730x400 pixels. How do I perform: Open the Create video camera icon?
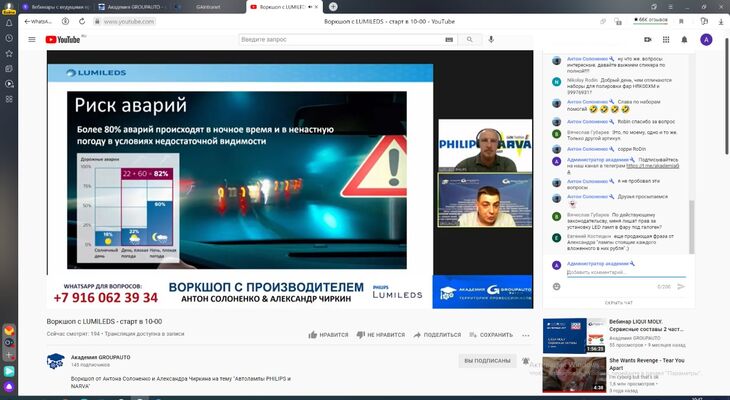[x=648, y=40]
